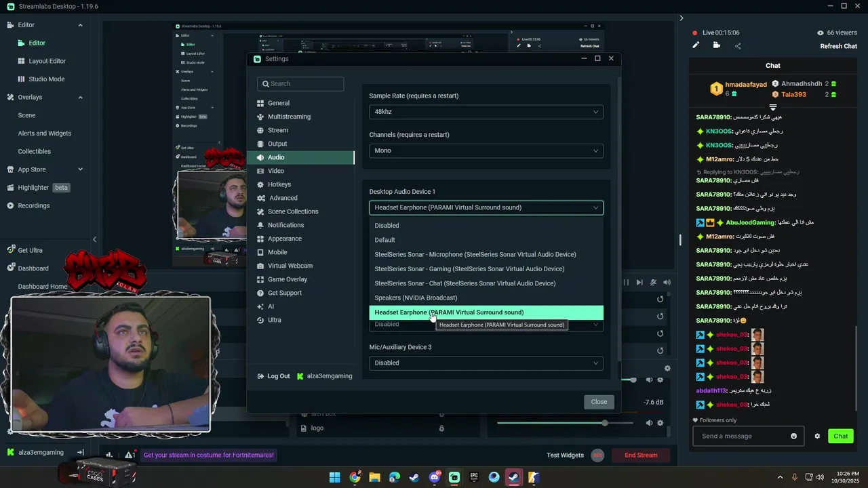
Task: Toggle the REC recording button
Action: 597,455
